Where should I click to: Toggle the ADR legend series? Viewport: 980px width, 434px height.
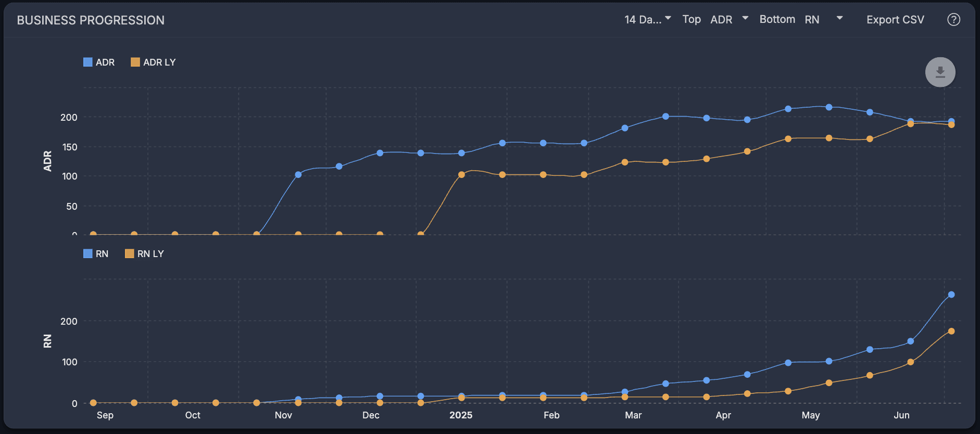tap(99, 62)
